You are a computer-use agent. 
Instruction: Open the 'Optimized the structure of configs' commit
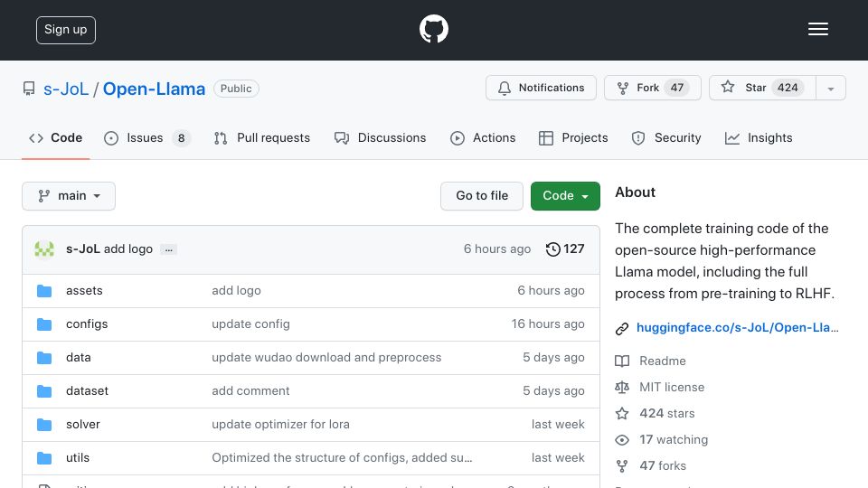point(342,457)
